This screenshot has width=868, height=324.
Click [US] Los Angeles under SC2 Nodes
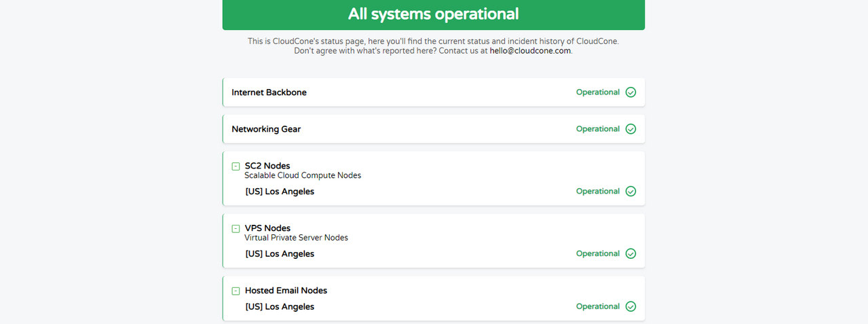pyautogui.click(x=280, y=192)
